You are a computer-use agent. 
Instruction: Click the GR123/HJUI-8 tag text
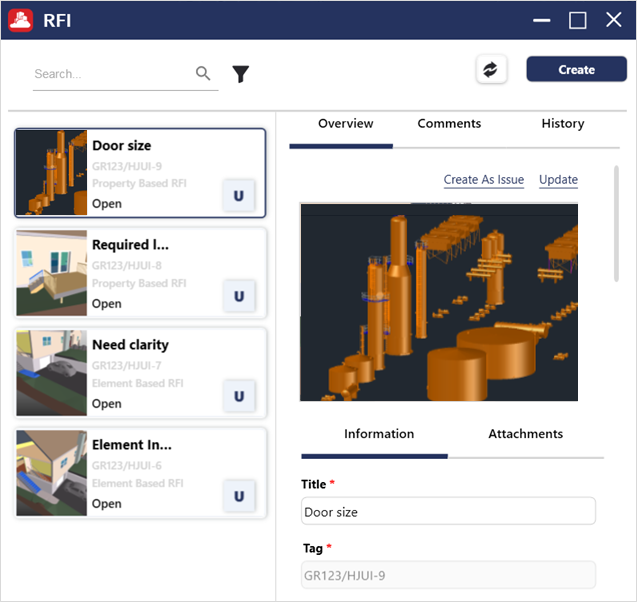(x=127, y=266)
